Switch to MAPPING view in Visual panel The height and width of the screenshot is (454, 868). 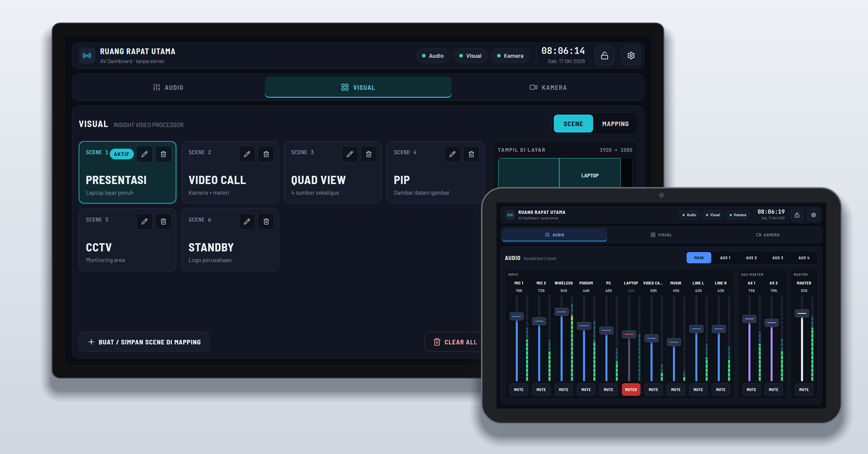point(615,124)
